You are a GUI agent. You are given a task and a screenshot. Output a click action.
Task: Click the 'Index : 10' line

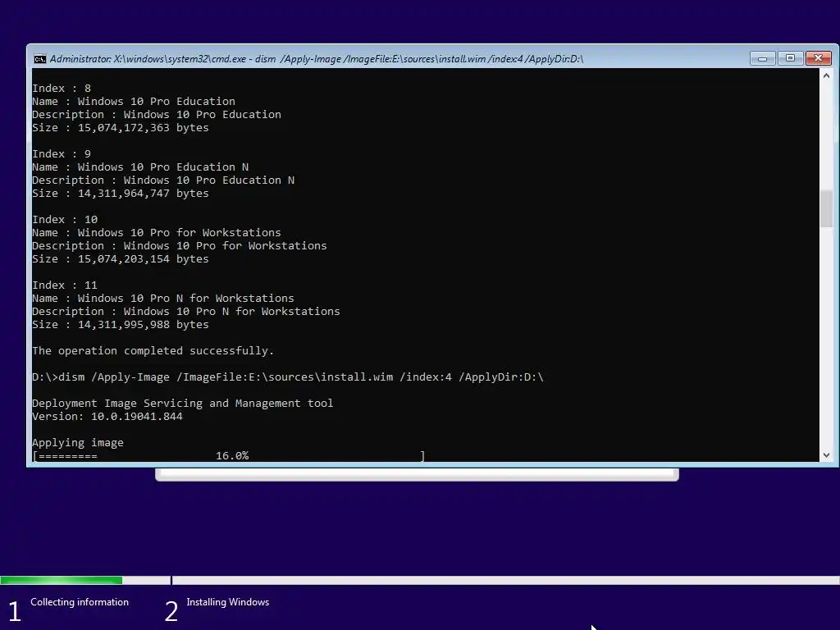(65, 220)
